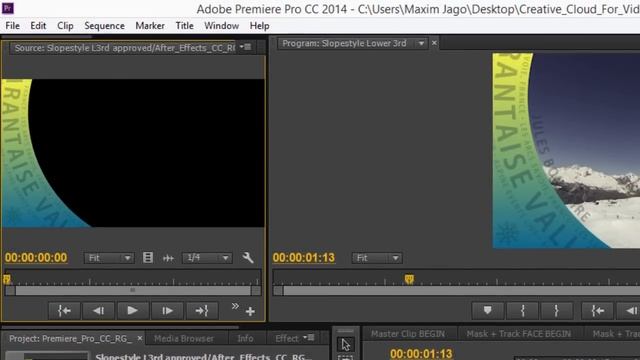The image size is (640, 360).
Task: Open the Sequence menu
Action: pos(104,26)
